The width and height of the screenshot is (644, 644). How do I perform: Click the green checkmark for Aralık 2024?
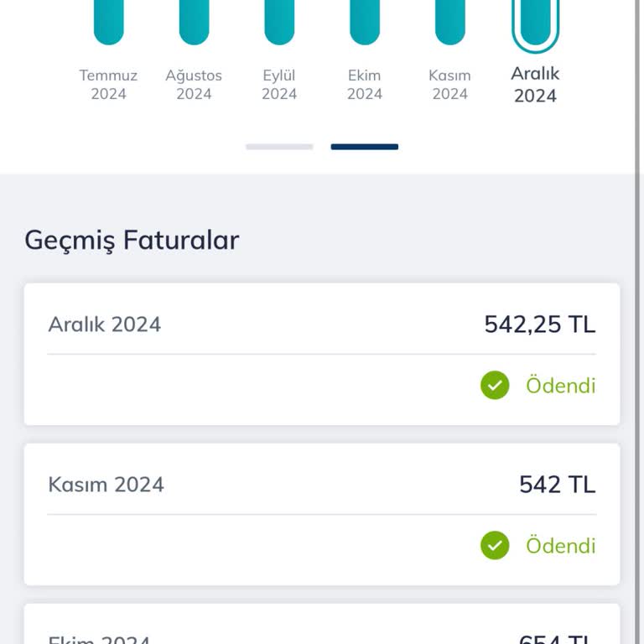(x=495, y=386)
